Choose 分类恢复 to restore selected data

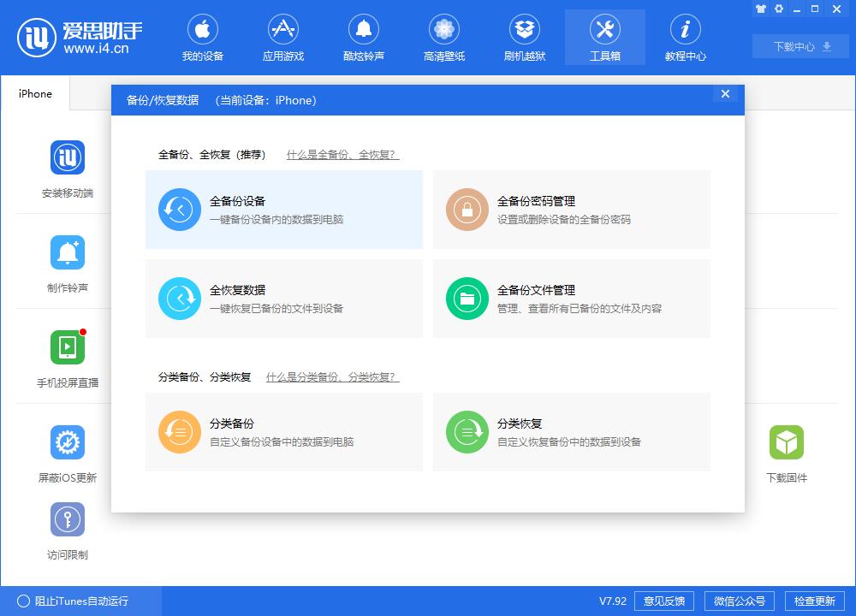pos(572,432)
